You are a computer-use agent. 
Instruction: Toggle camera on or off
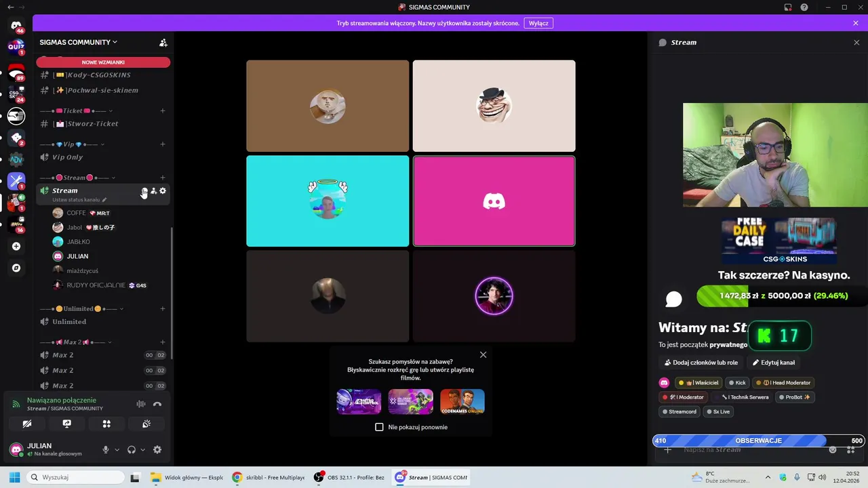(x=27, y=424)
